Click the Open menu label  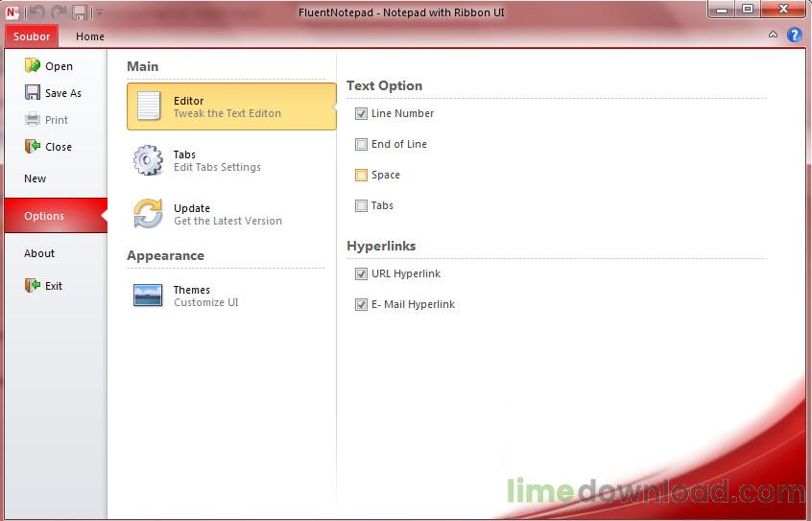pyautogui.click(x=60, y=66)
